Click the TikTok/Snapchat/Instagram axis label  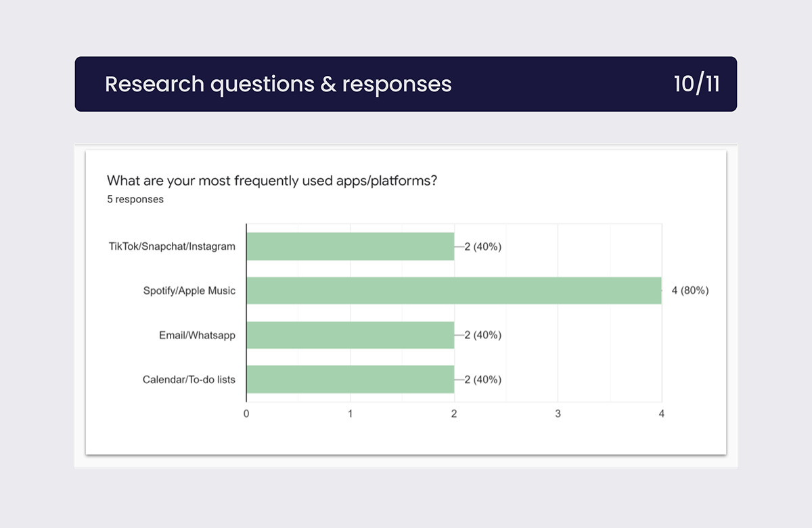[x=172, y=246]
